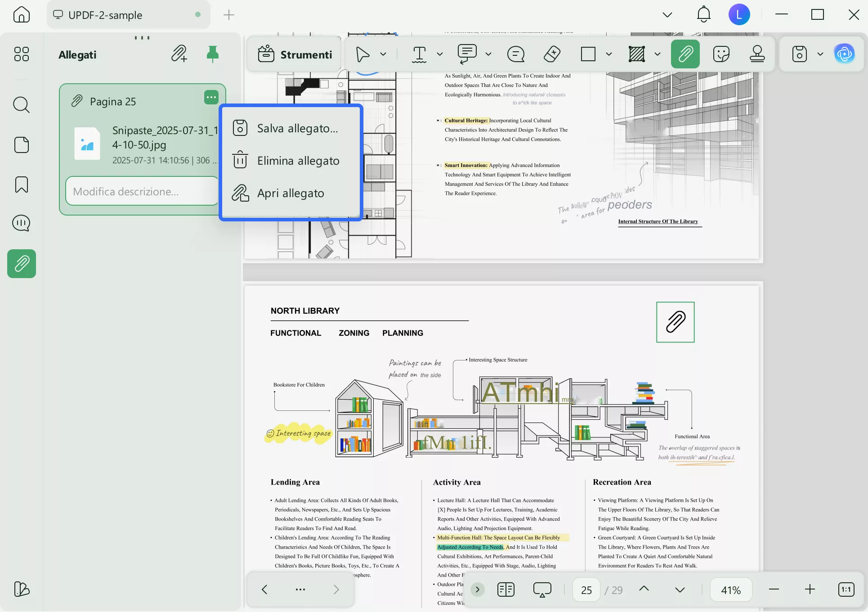Expand the rectangle shape dropdown arrow
Screen dimensions: 868x612
point(609,54)
